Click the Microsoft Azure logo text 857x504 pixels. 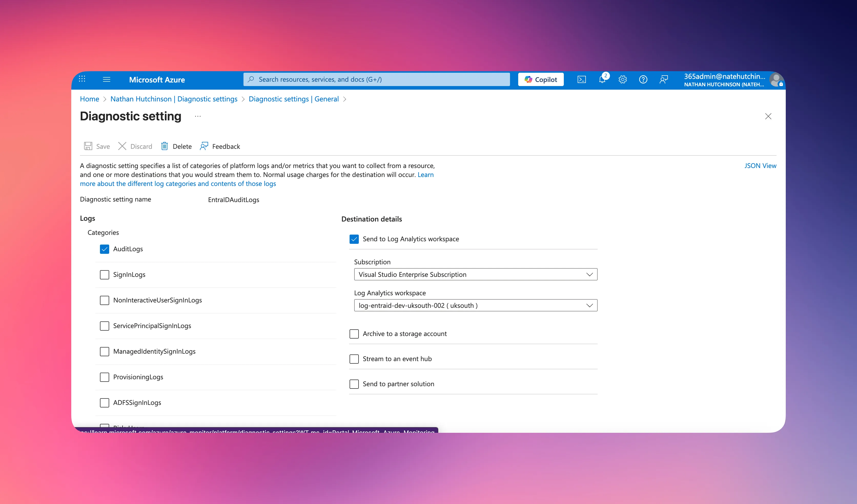tap(157, 80)
